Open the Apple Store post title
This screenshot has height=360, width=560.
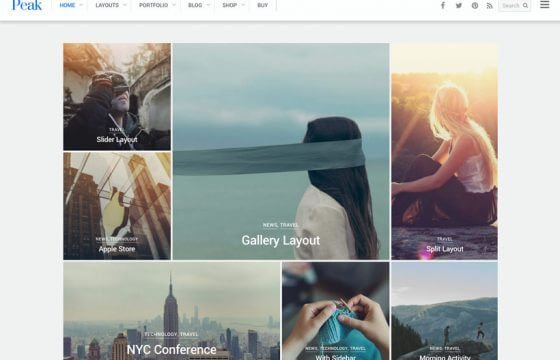[x=117, y=249]
